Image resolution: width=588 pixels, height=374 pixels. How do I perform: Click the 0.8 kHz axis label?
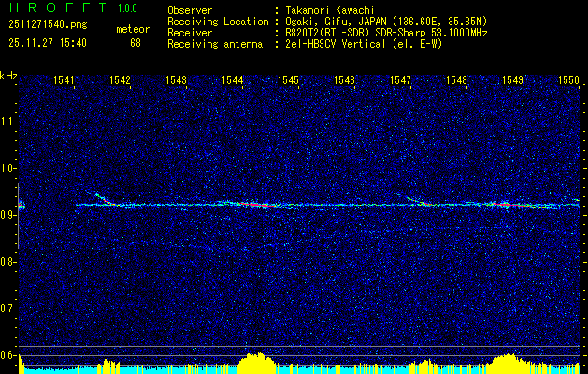pos(7,262)
